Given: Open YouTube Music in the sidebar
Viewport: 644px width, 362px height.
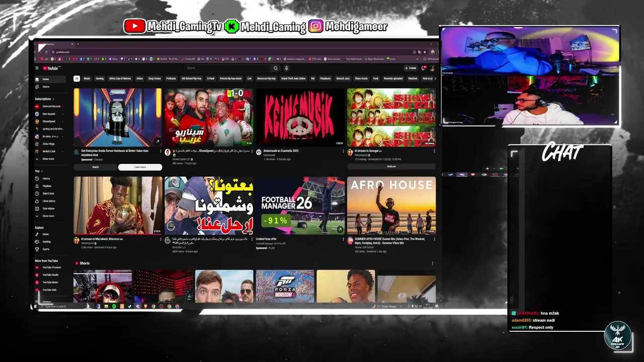Looking at the screenshot, I should (50, 283).
